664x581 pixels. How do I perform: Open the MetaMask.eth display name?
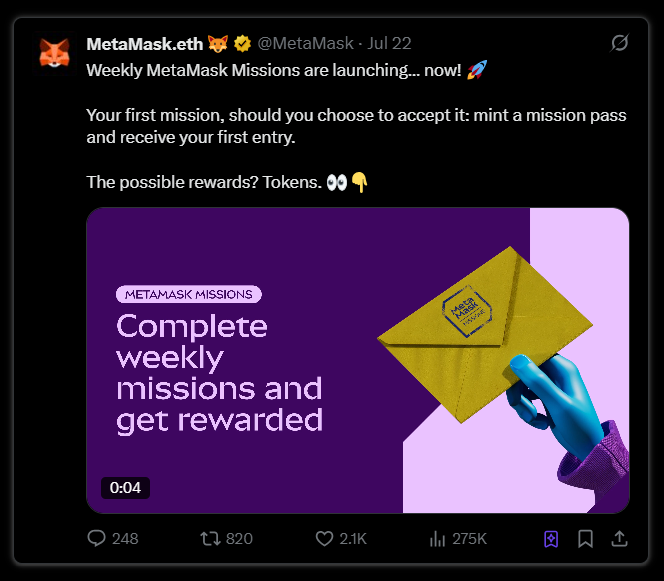pyautogui.click(x=144, y=44)
